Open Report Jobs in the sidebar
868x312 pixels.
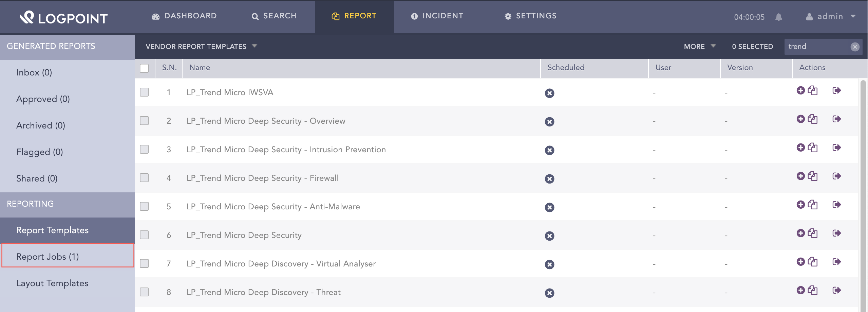tap(48, 256)
